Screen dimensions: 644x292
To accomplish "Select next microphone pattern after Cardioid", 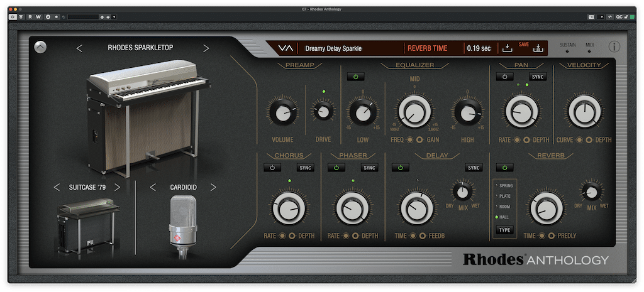I will (x=213, y=187).
